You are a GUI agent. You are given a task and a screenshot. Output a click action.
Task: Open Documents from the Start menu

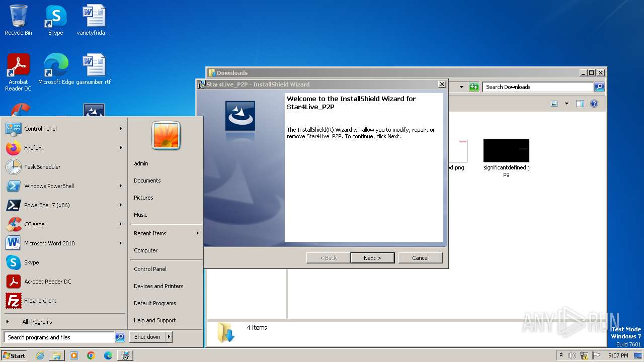tap(166, 180)
